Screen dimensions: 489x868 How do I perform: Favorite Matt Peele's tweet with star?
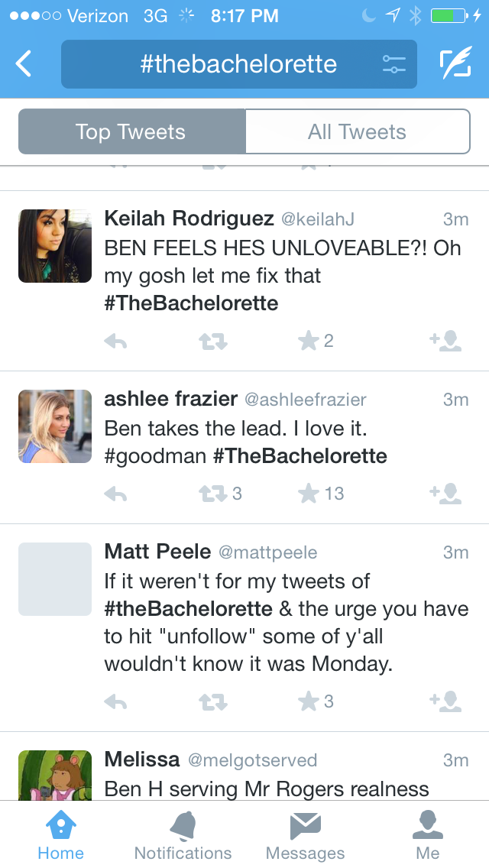[309, 701]
